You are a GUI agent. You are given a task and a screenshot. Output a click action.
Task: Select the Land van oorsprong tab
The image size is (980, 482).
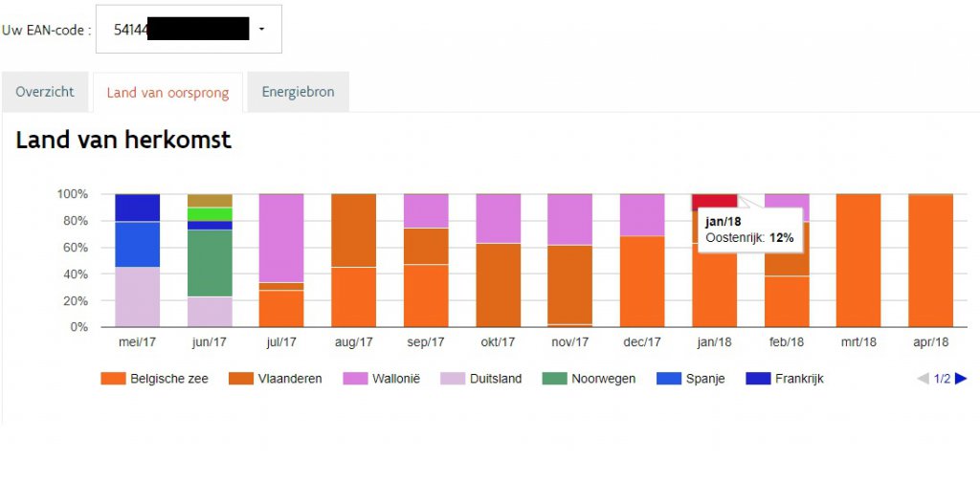[167, 93]
